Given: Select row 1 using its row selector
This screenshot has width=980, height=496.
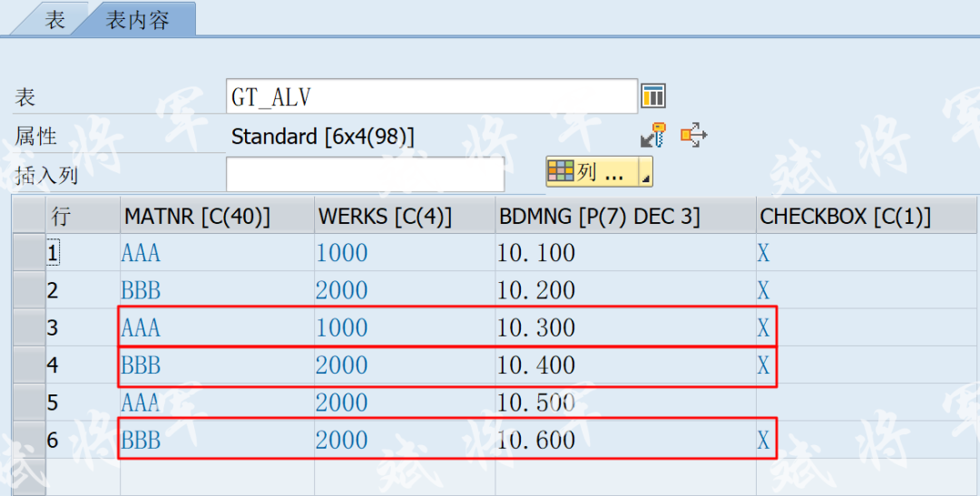Looking at the screenshot, I should tap(29, 253).
